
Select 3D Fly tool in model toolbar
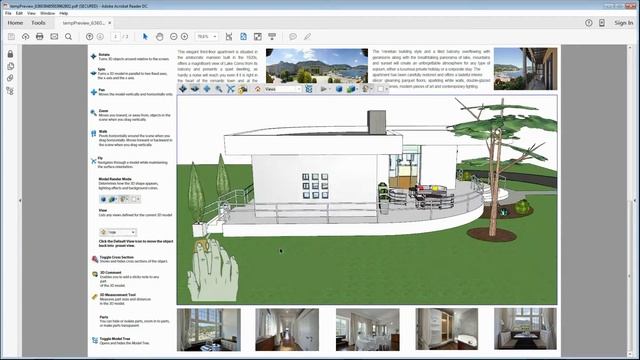(x=231, y=89)
